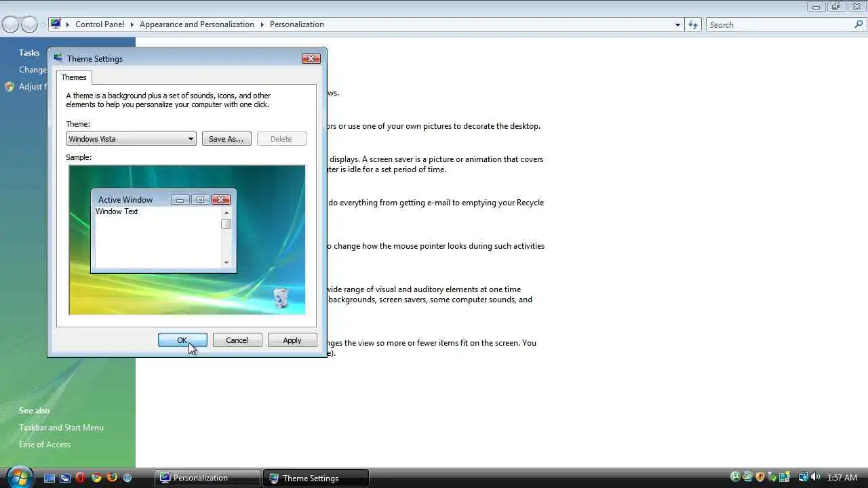Click the refresh button beside address bar

coord(692,24)
